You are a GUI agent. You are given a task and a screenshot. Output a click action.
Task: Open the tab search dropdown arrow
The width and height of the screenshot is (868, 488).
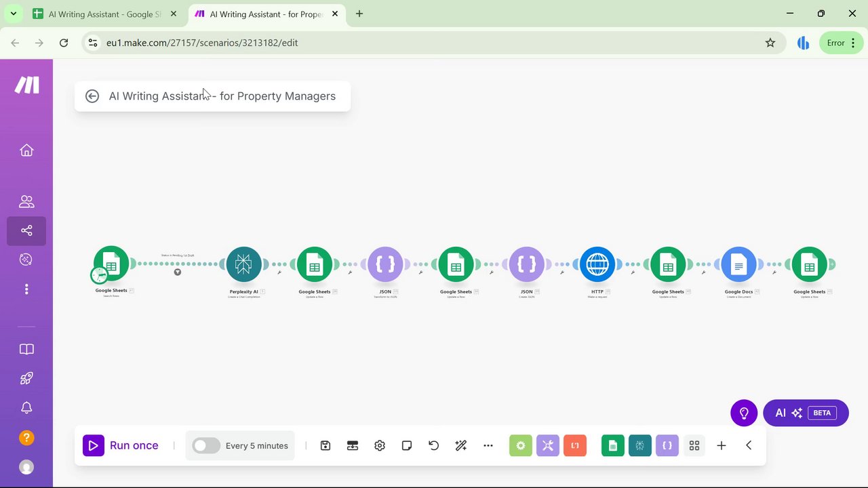click(13, 14)
